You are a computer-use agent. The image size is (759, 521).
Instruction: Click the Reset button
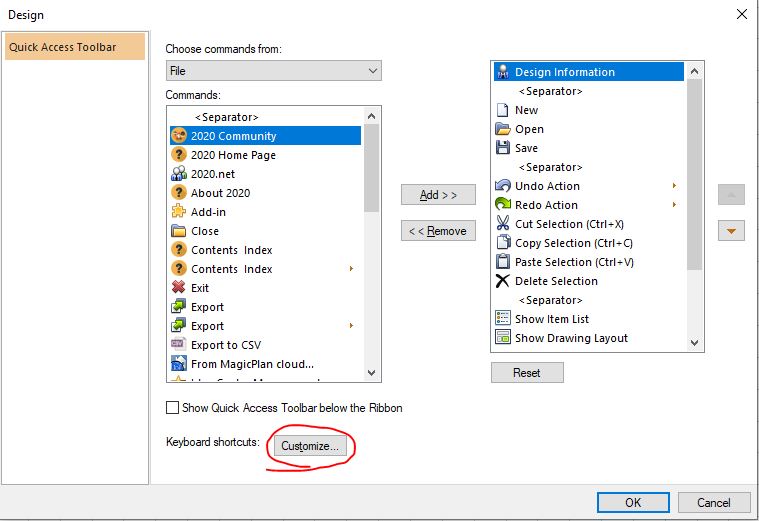(527, 373)
